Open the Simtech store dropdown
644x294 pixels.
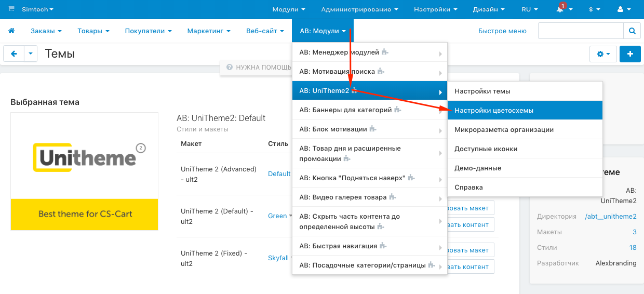[37, 9]
